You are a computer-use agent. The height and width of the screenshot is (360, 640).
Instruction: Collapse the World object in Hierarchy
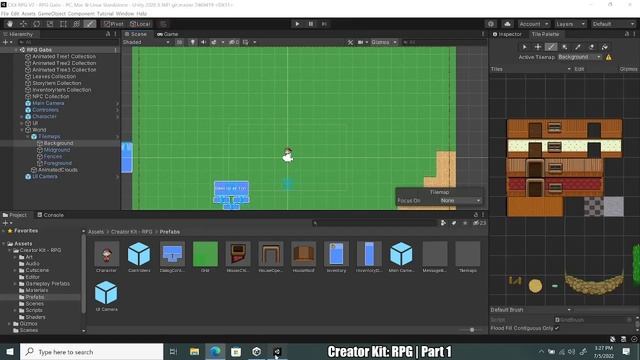(22, 130)
